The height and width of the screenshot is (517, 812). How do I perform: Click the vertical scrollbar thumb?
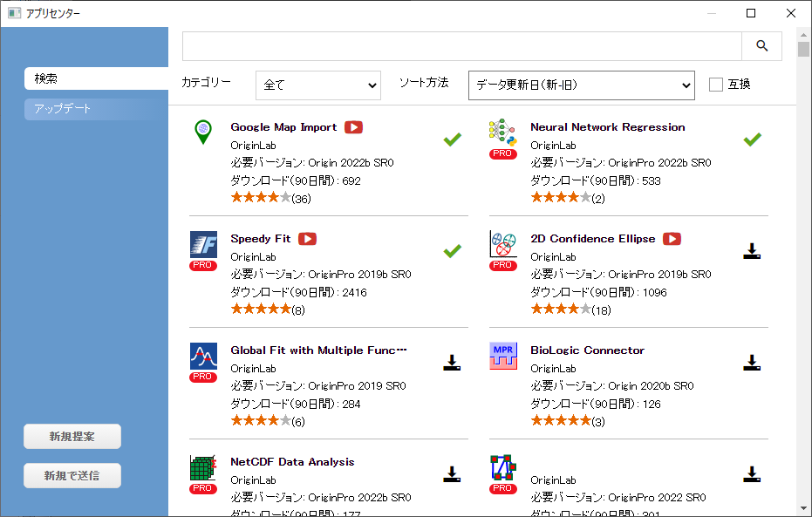coord(803,50)
